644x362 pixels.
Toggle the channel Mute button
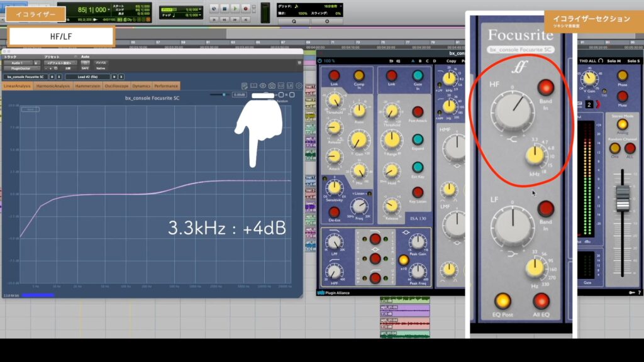click(622, 96)
